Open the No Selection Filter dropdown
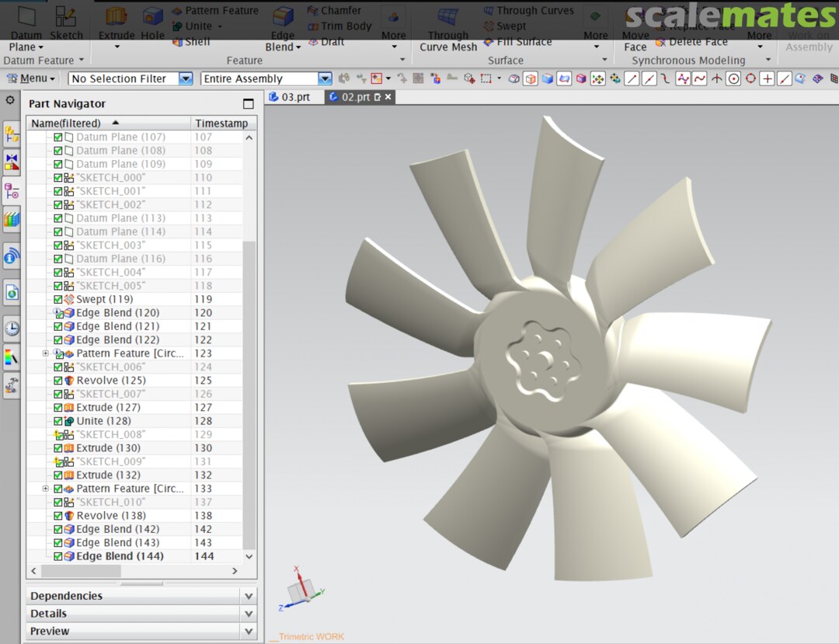Image resolution: width=839 pixels, height=644 pixels. tap(186, 78)
